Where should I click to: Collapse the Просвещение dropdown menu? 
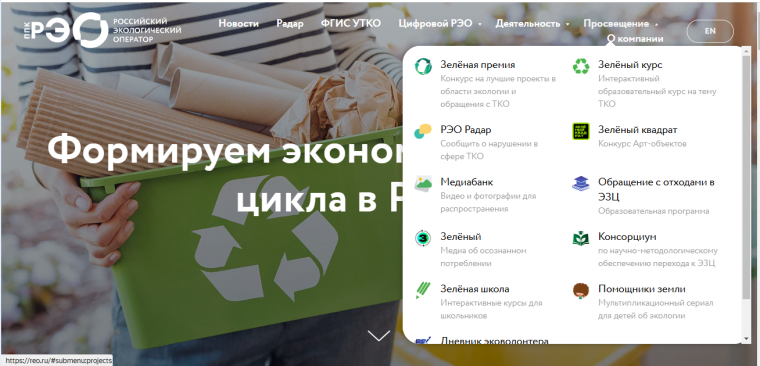coord(620,23)
